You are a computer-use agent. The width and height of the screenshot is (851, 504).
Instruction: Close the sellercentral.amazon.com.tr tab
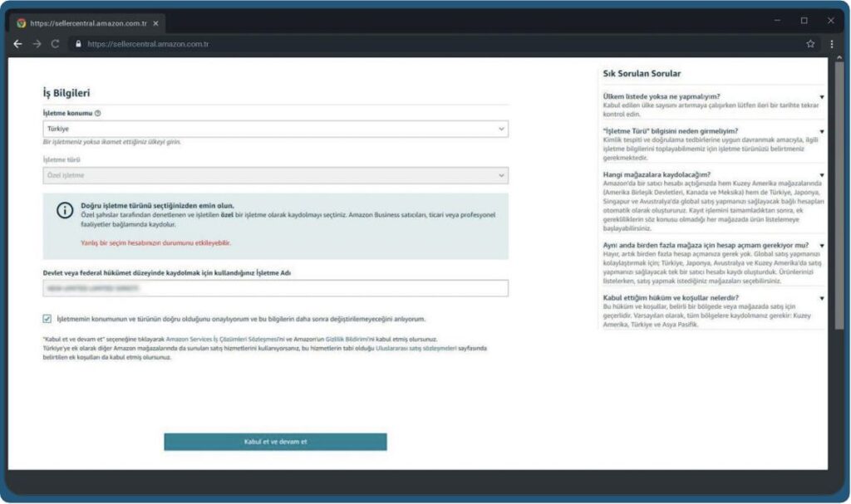[155, 23]
